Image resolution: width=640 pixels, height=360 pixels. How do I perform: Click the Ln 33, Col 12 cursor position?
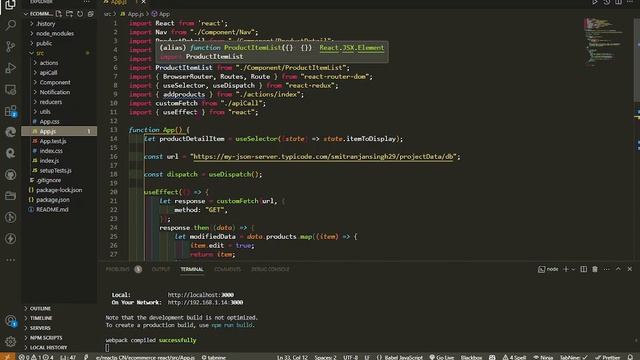coord(292,357)
